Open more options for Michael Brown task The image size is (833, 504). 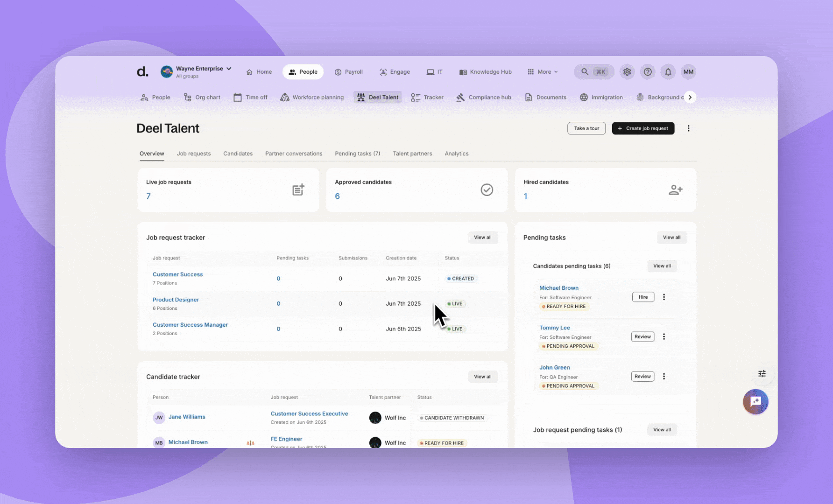click(664, 297)
